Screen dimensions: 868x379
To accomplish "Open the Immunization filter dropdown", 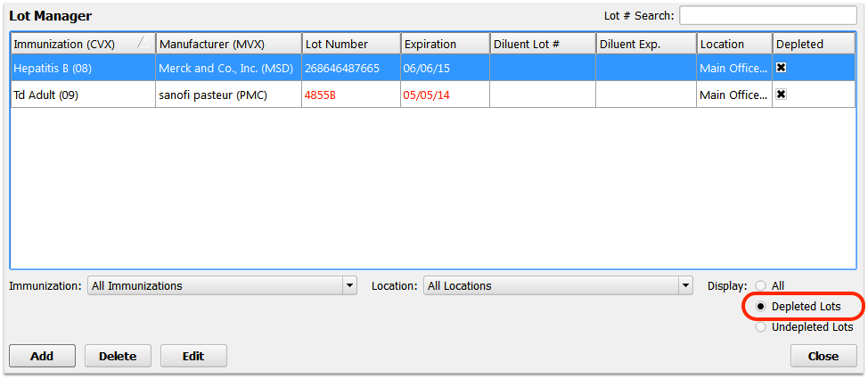I will 222,286.
